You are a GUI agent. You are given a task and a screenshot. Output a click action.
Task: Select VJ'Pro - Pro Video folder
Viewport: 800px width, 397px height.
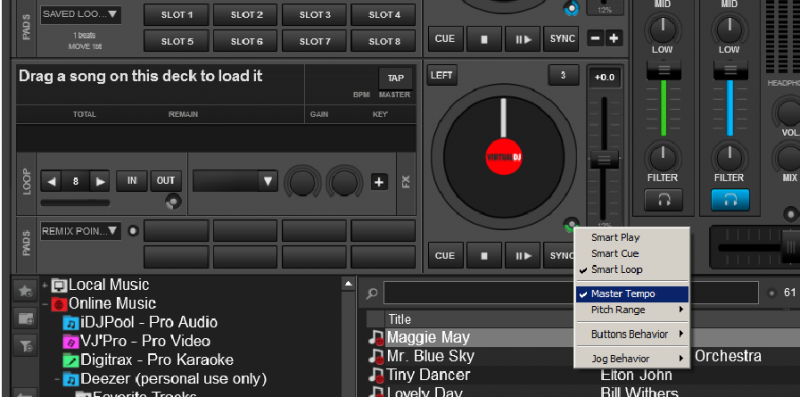pos(136,341)
